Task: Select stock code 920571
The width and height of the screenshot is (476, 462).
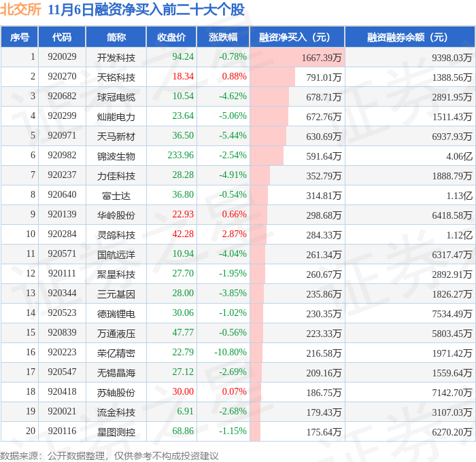Action: pyautogui.click(x=62, y=254)
